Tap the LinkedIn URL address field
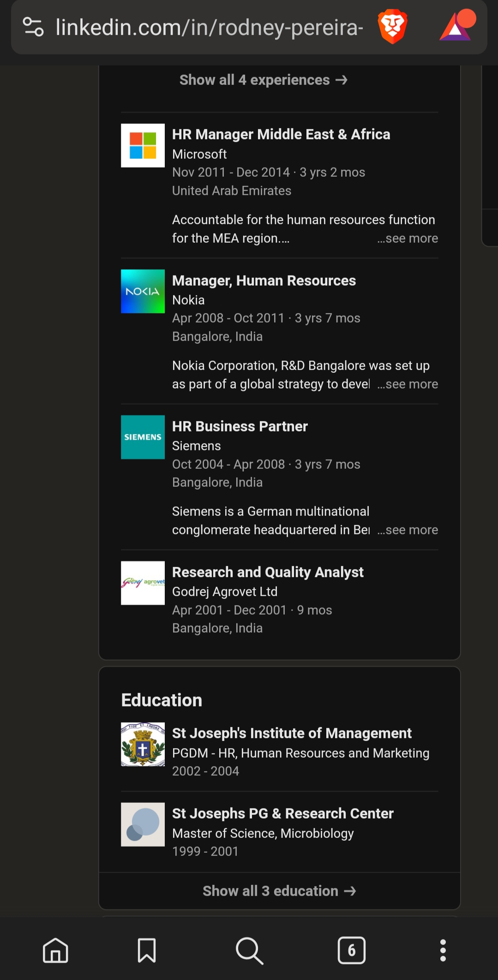 [209, 28]
